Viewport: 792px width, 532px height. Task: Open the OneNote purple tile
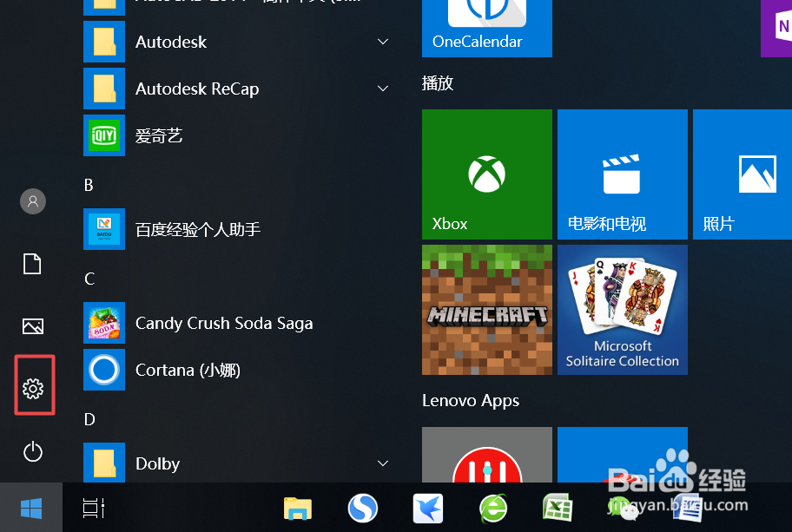777,29
